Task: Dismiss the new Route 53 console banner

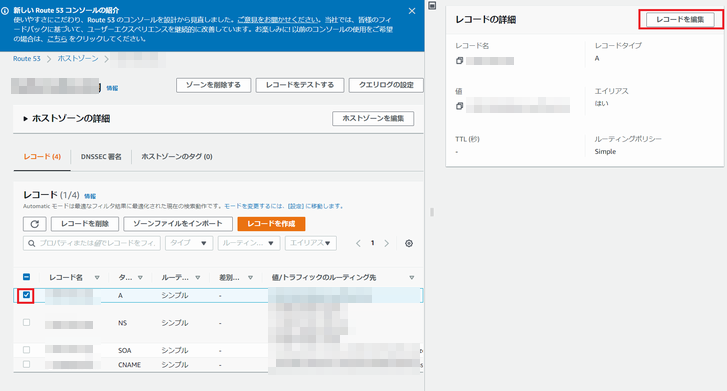Action: point(412,11)
